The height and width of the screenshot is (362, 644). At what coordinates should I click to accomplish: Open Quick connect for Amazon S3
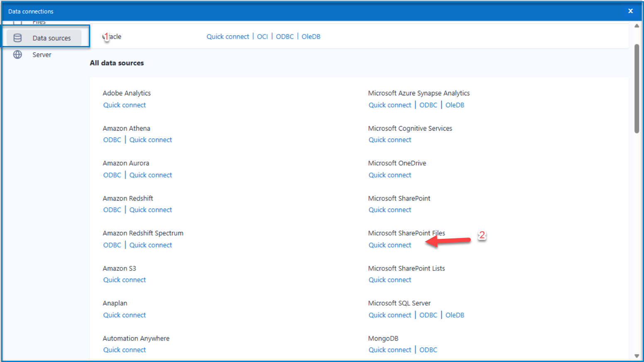[x=125, y=280]
